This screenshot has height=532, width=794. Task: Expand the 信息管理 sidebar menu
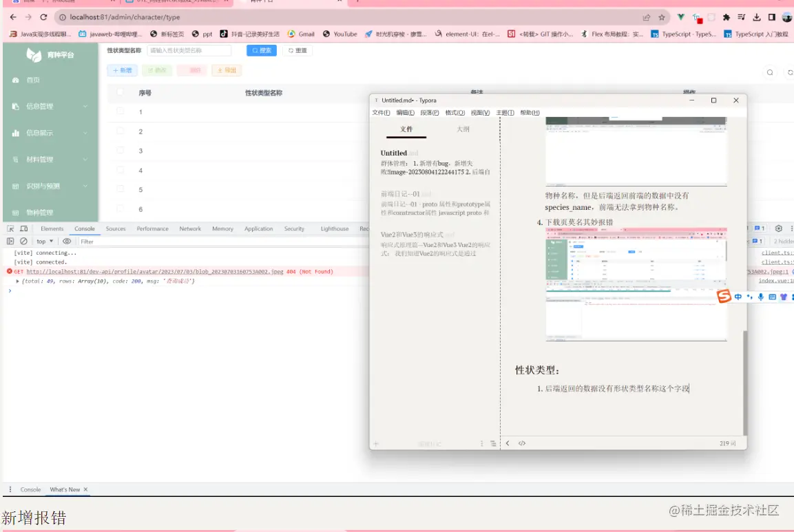(x=50, y=106)
